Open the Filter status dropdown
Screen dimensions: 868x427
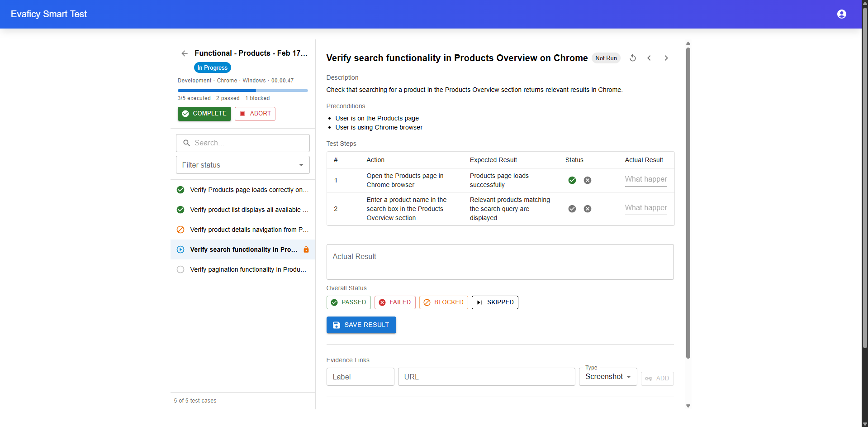coord(243,165)
